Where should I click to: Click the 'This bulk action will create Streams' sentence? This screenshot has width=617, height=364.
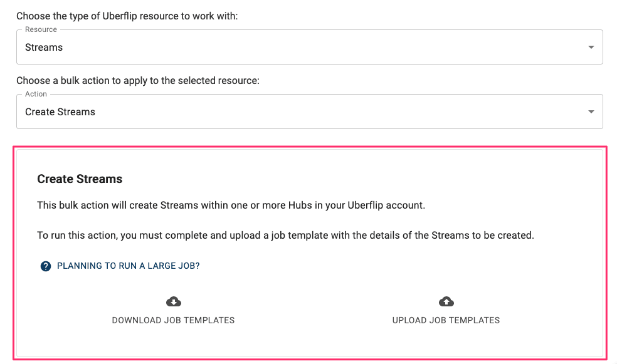(x=231, y=205)
